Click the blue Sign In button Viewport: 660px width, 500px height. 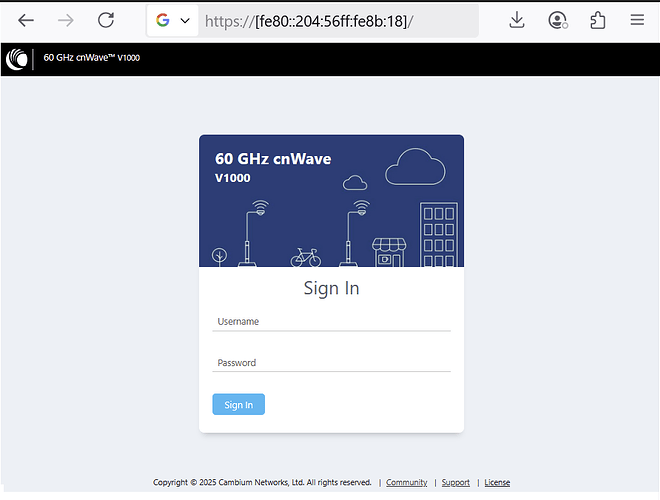(239, 404)
